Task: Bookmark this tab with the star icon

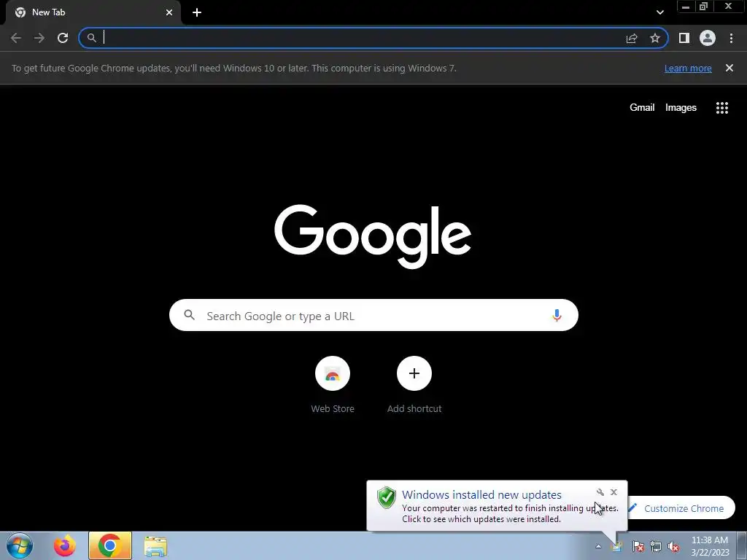Action: [655, 38]
